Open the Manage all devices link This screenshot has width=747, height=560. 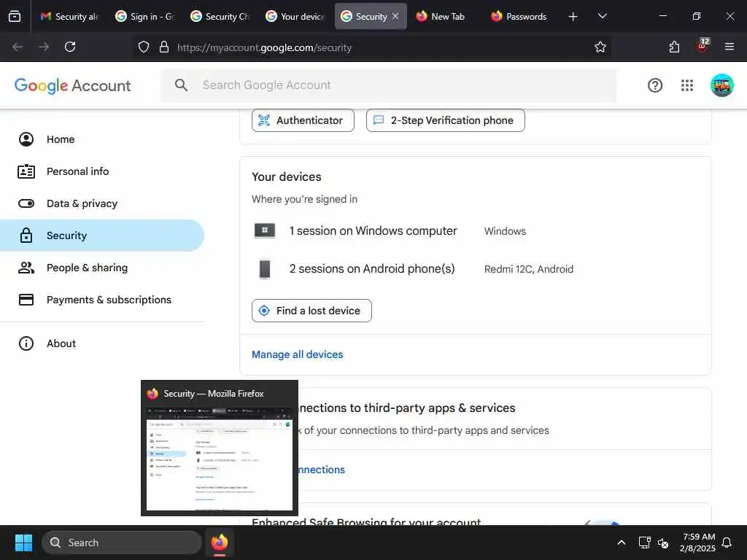point(298,355)
